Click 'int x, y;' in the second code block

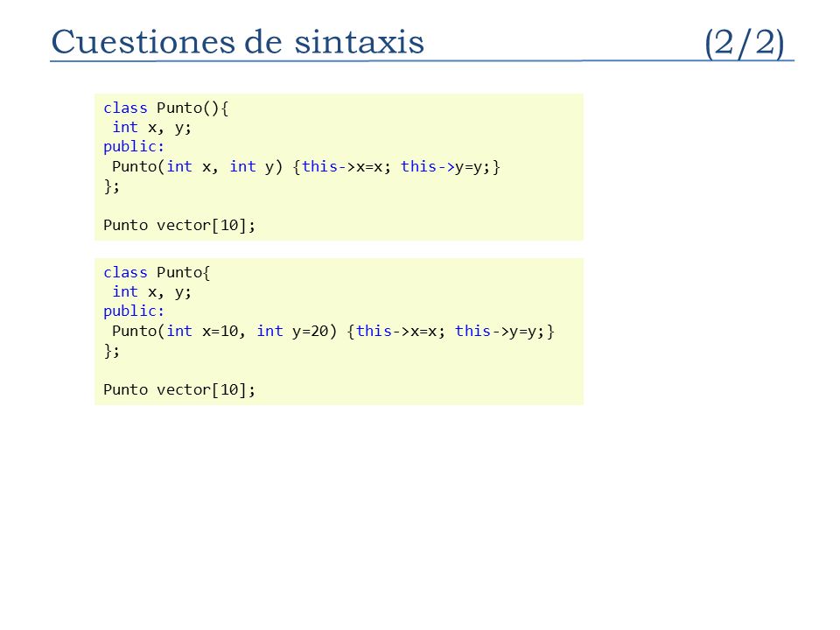[151, 292]
